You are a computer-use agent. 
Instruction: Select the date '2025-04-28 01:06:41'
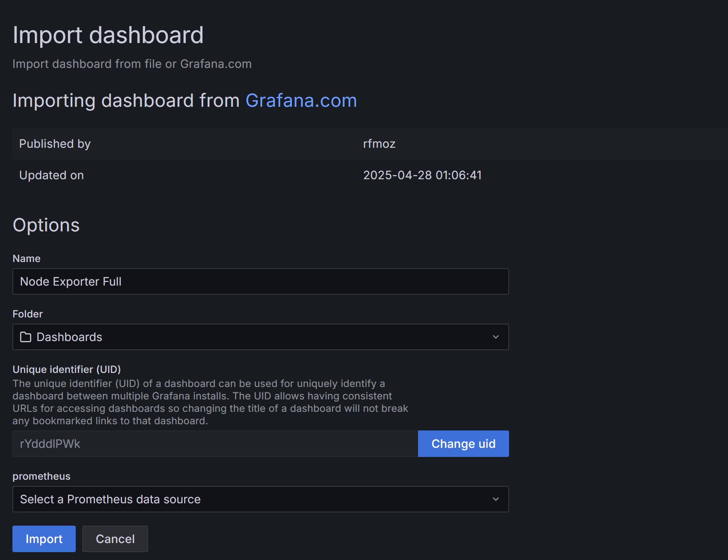[x=422, y=175]
